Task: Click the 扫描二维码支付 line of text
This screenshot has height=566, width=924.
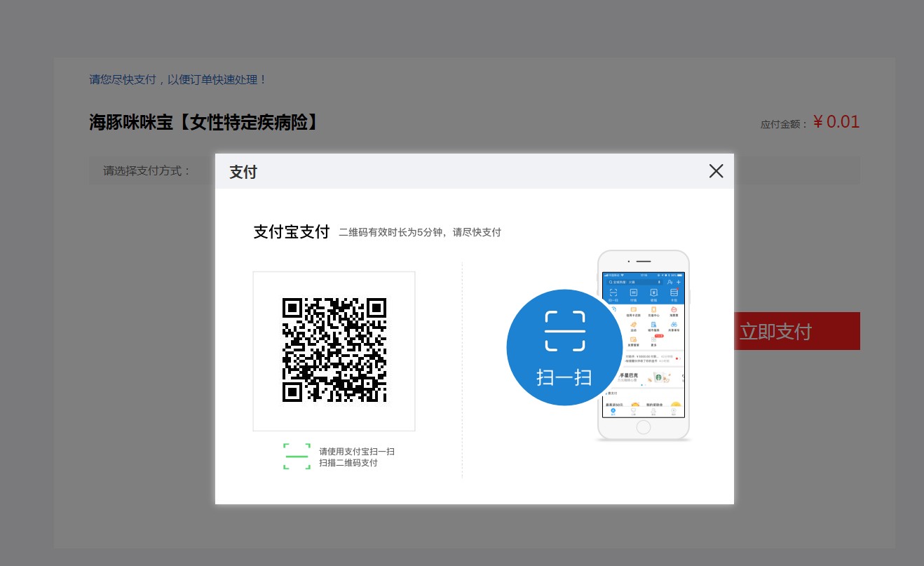Action: [348, 463]
